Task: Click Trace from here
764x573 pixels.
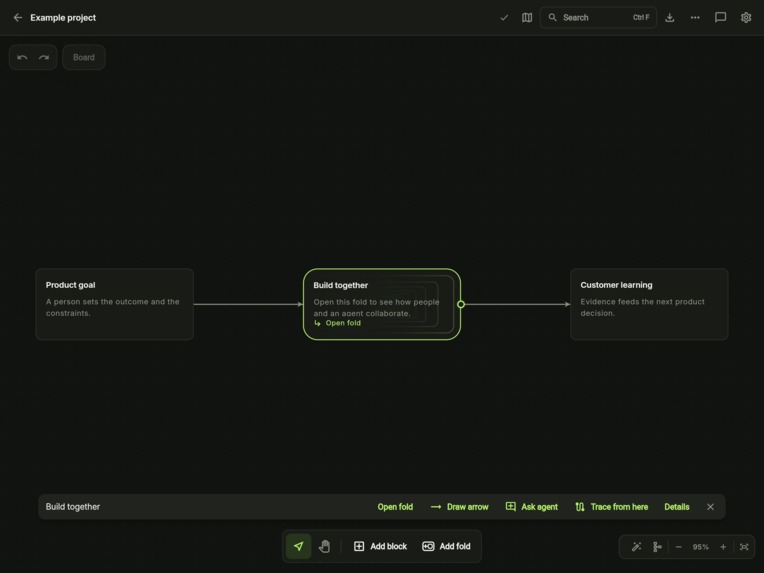Action: 611,507
